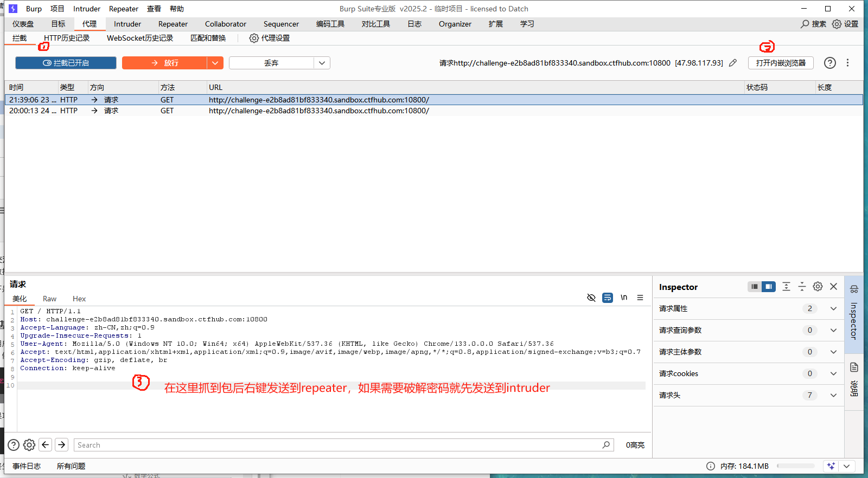Click the notes document icon in side strip
868x478 pixels.
point(854,367)
